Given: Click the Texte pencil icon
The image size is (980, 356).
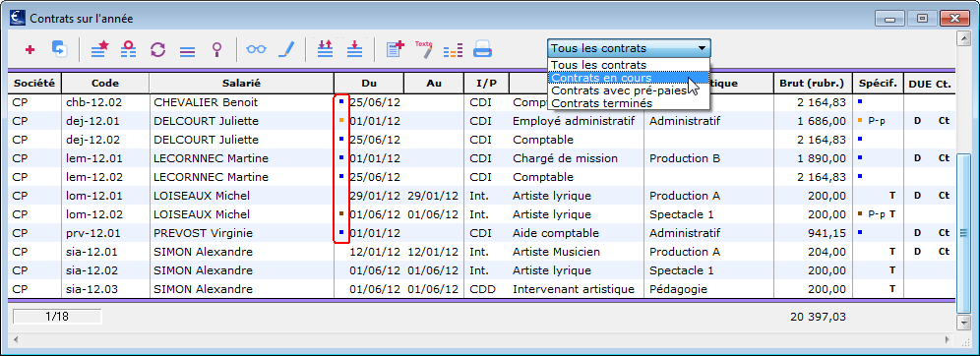Looking at the screenshot, I should tap(424, 49).
